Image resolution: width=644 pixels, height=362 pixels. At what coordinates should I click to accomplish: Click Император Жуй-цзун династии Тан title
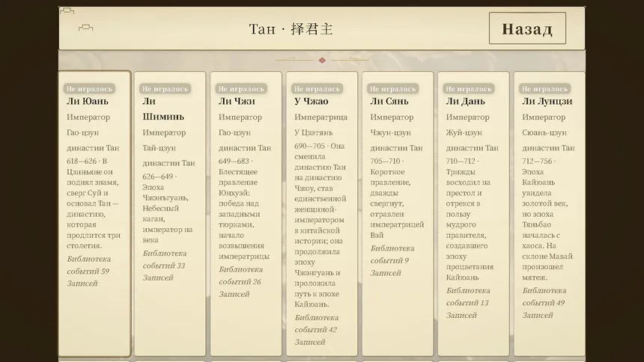tap(473, 132)
